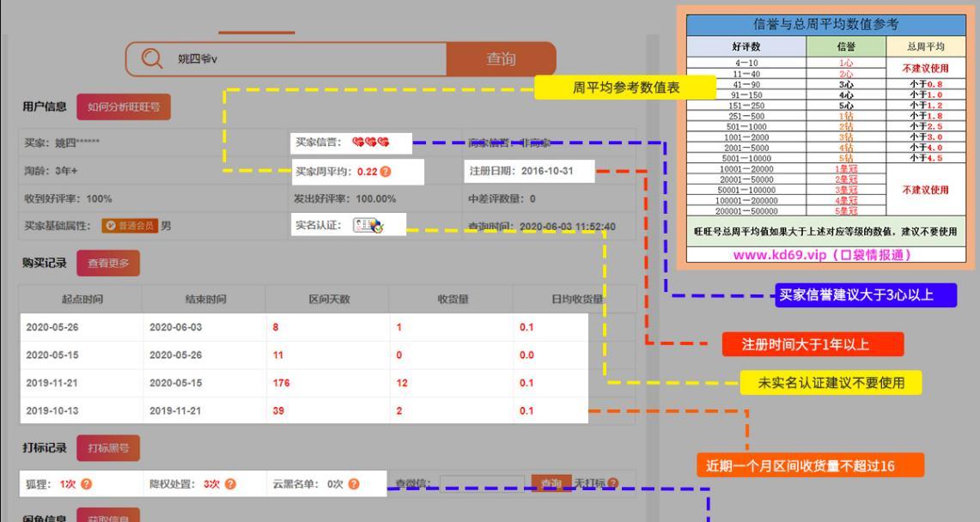Click received quantity 12 in the 2019-11-21 row
The height and width of the screenshot is (522, 980).
click(x=402, y=383)
